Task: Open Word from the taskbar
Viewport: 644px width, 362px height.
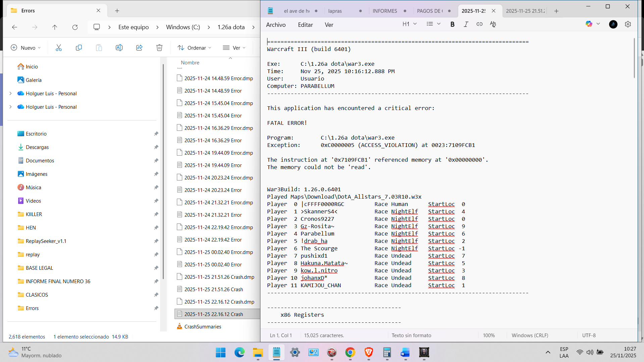Action: [405, 352]
